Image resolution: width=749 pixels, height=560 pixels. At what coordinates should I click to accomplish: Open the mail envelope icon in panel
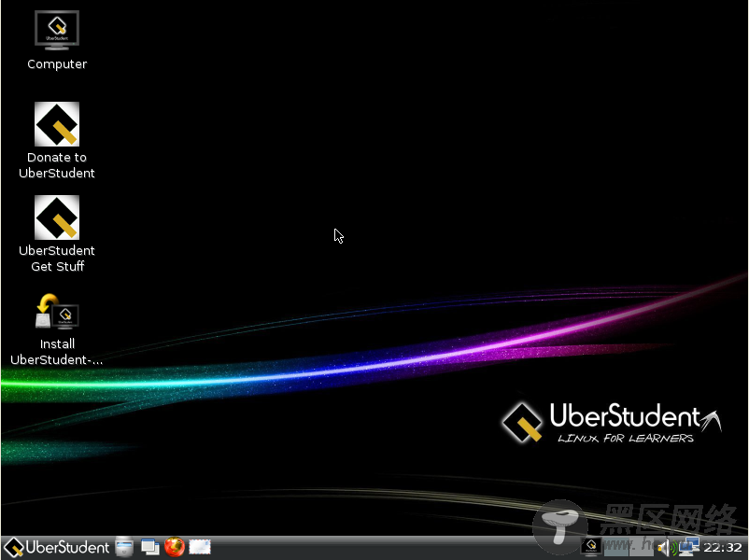click(200, 547)
